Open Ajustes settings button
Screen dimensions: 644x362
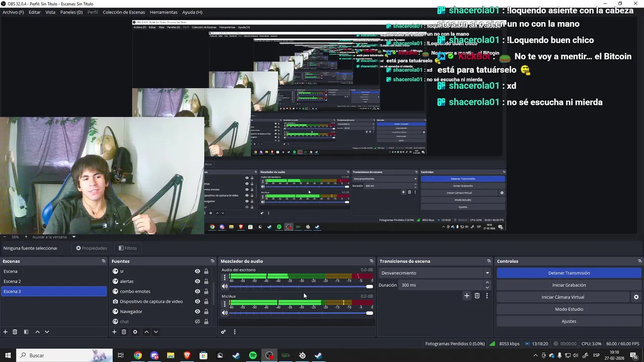click(x=569, y=321)
